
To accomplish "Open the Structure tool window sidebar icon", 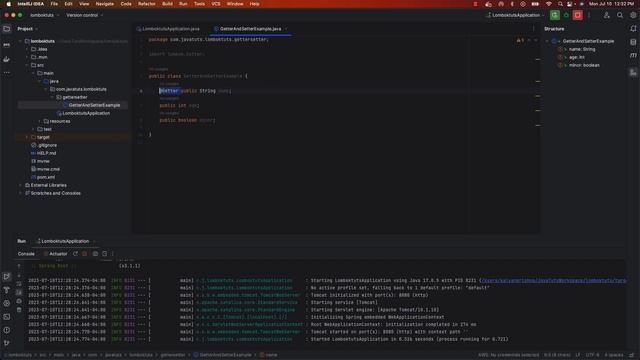I will pyautogui.click(x=633, y=73).
